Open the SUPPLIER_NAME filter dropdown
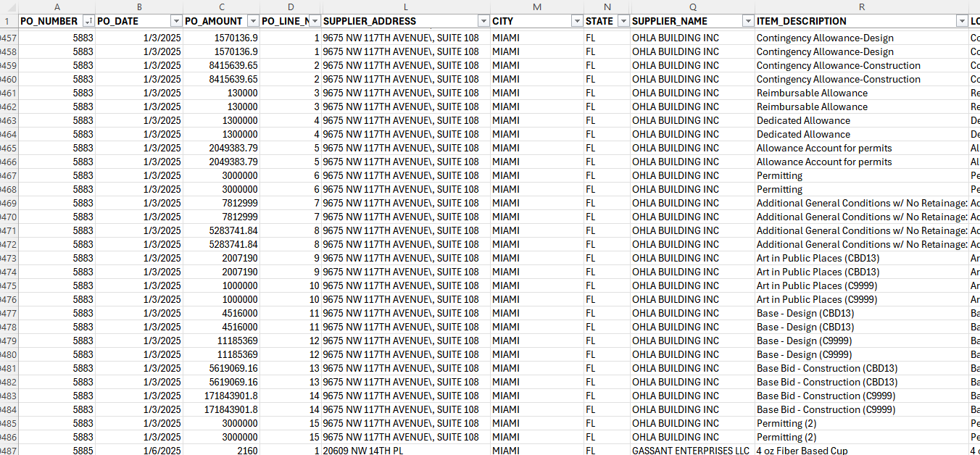 click(748, 22)
